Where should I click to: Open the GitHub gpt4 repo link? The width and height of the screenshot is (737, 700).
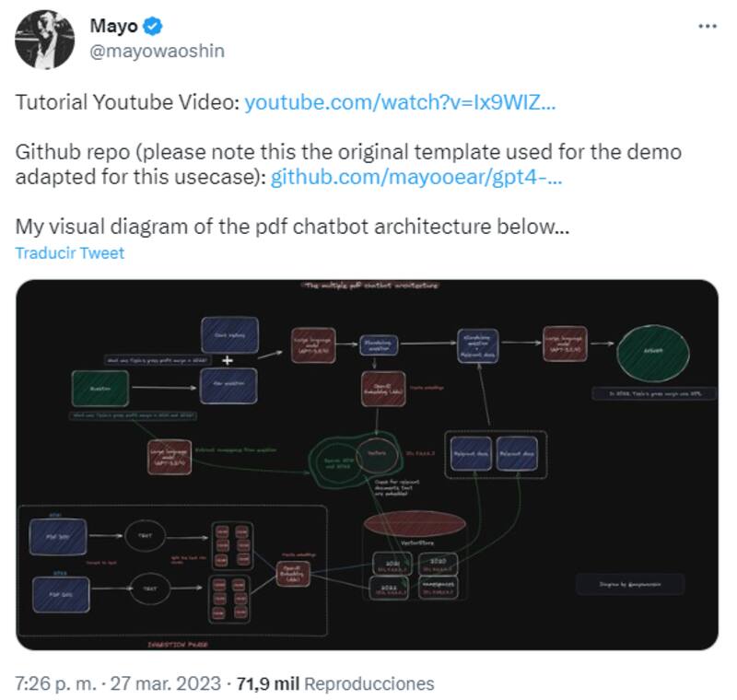tap(416, 177)
